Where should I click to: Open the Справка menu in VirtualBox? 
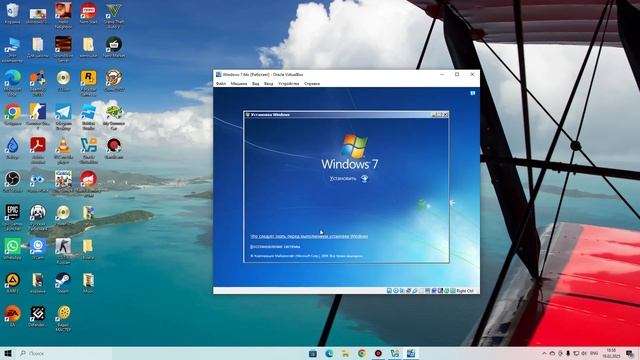[312, 83]
